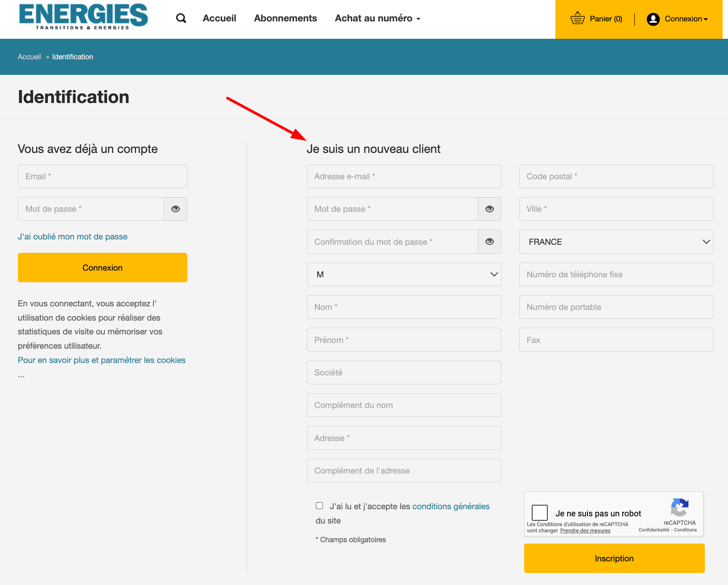Click the user account avatar icon
Viewport: 728px width, 585px height.
pyautogui.click(x=653, y=19)
